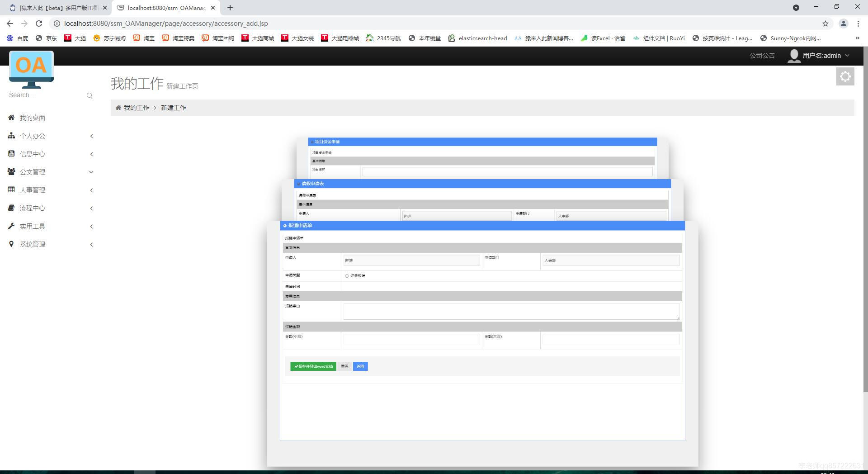Image resolution: width=868 pixels, height=474 pixels.
Task: Click the 公文管理 group icon
Action: pyautogui.click(x=11, y=172)
